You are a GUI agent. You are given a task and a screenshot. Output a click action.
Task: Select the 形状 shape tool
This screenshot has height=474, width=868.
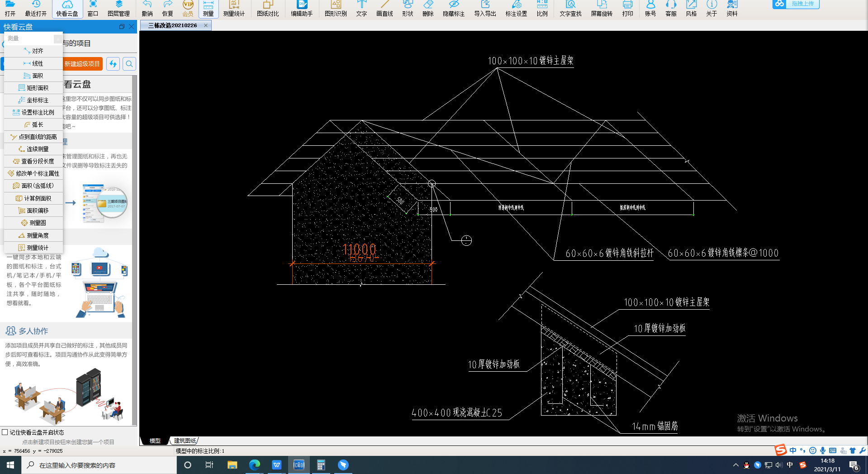(x=408, y=9)
